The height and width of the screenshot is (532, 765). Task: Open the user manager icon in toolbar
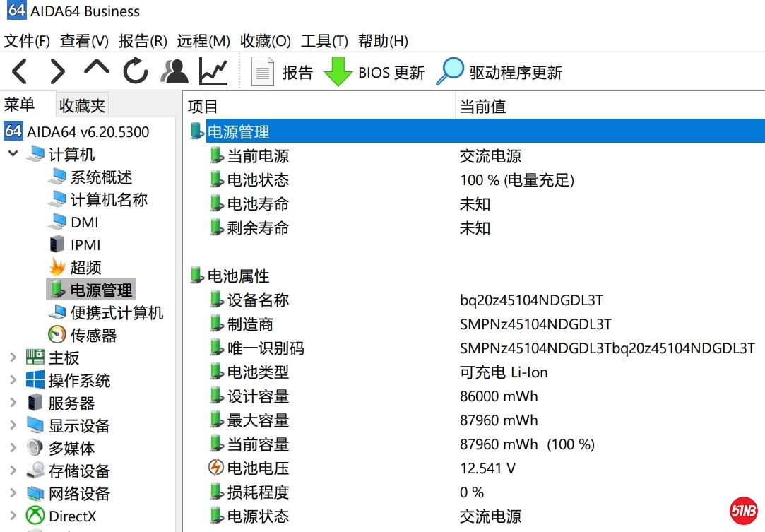(x=174, y=71)
